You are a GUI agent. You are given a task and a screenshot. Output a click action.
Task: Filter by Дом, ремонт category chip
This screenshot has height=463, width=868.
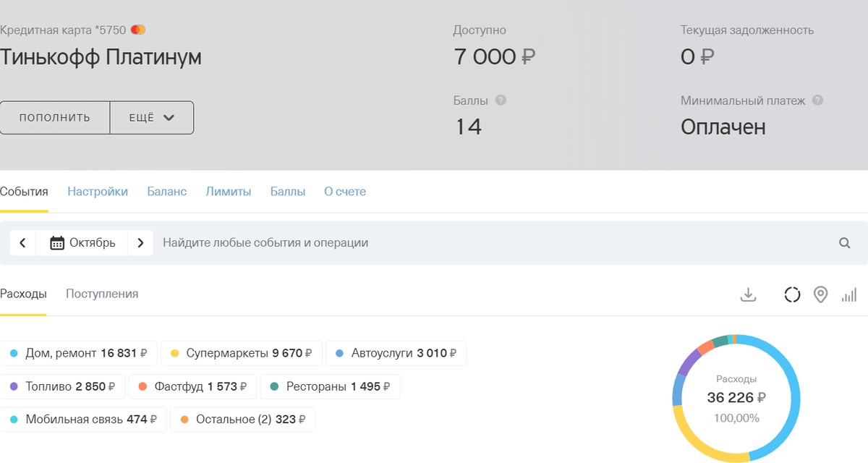79,354
